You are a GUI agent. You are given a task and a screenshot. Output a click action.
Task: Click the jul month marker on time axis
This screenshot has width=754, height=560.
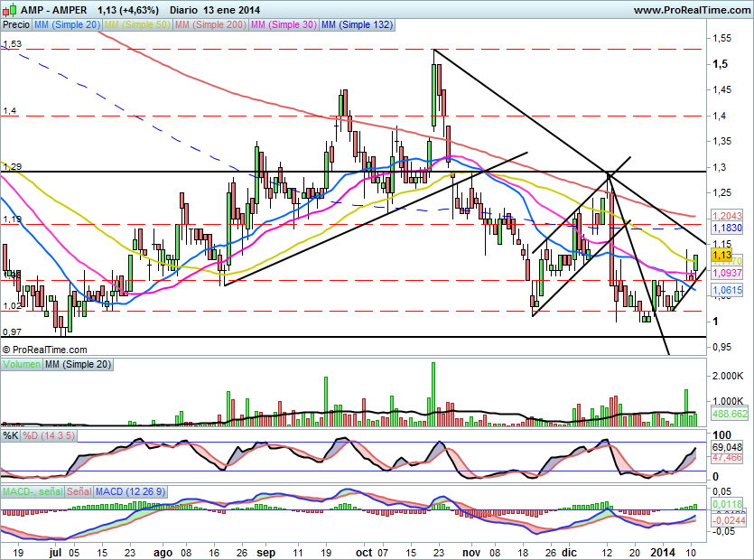55,552
